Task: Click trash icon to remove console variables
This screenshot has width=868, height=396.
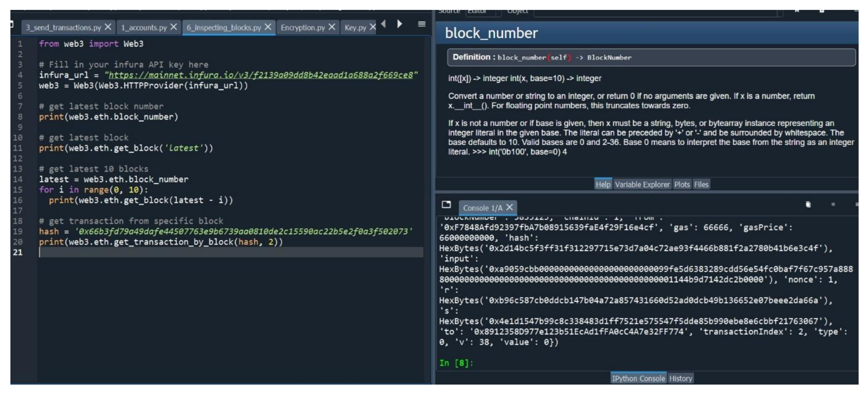Action: pos(808,204)
